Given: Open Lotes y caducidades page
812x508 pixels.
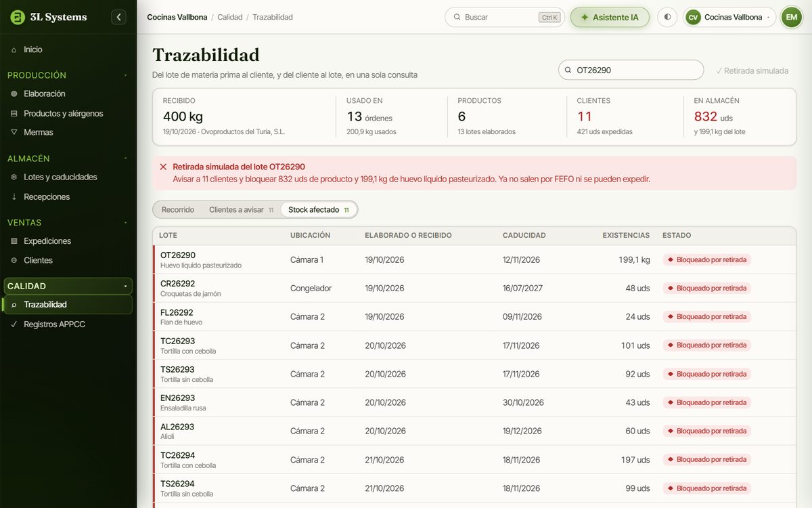Looking at the screenshot, I should tap(68, 177).
